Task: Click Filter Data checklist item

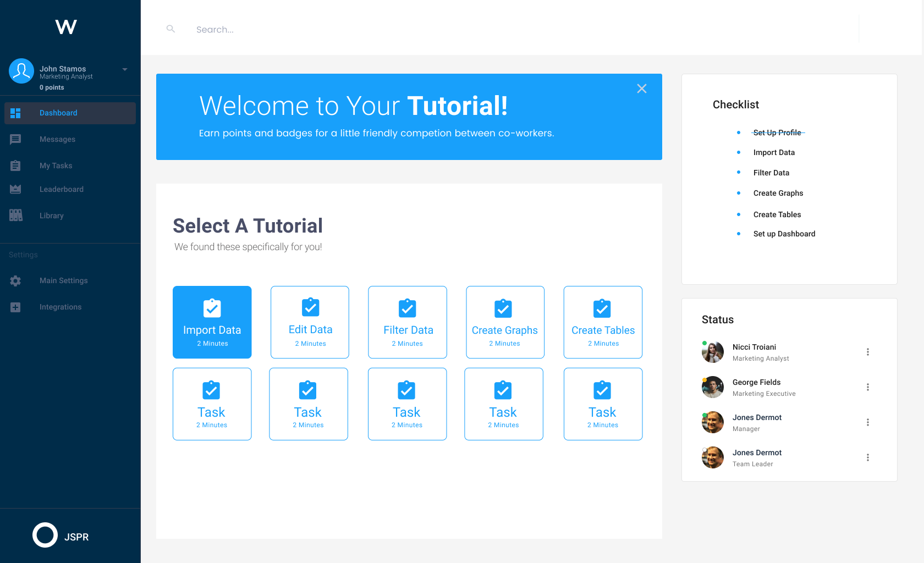Action: pyautogui.click(x=771, y=173)
